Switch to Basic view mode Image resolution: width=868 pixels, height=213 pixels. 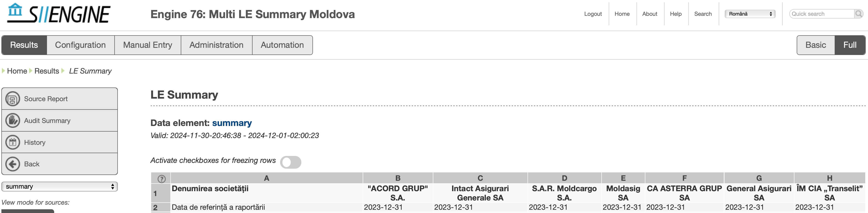pyautogui.click(x=815, y=45)
